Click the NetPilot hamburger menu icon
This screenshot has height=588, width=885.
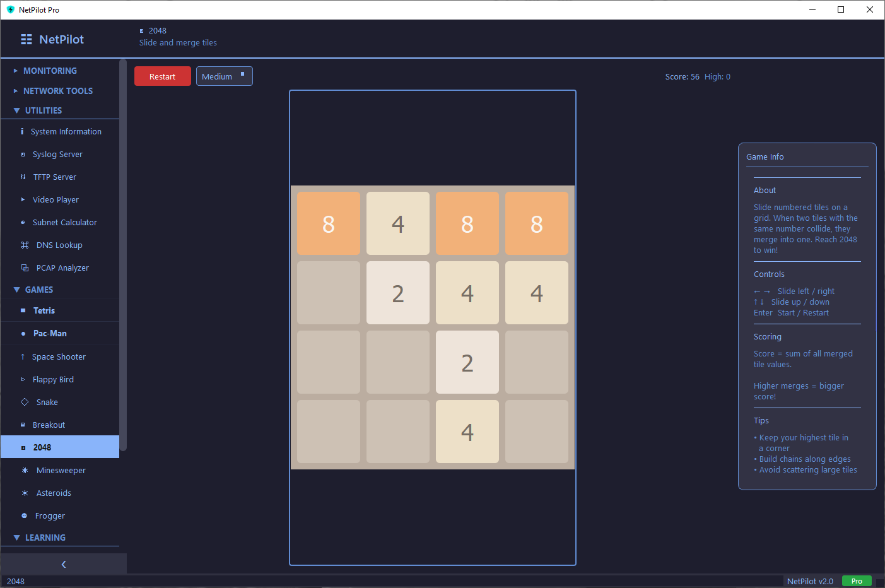click(x=26, y=38)
